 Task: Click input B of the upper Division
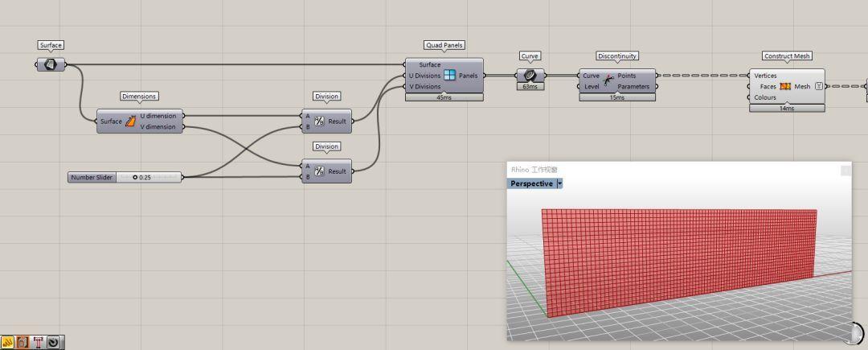pos(308,127)
